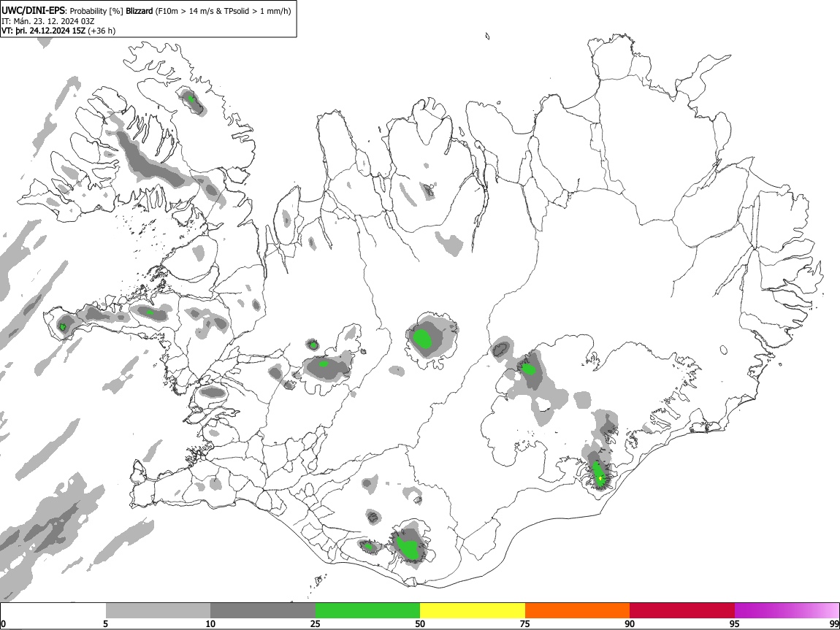
Task: Click the legend label '25'
Action: tap(316, 623)
